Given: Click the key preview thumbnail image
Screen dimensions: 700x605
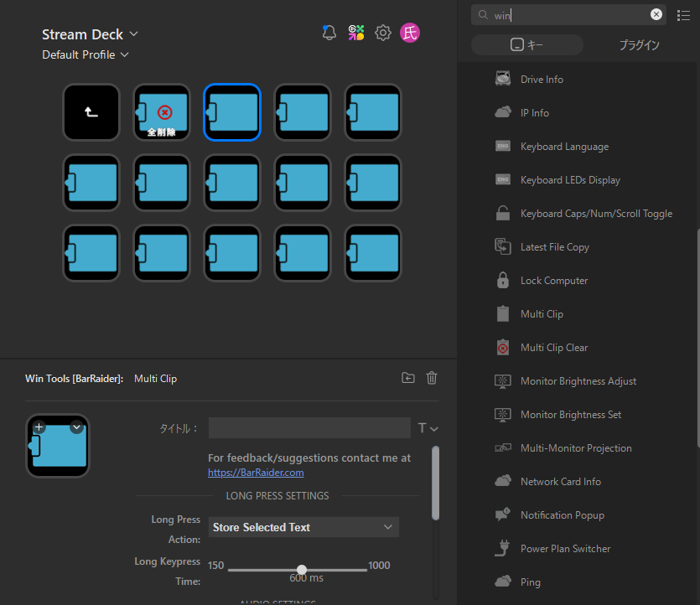Looking at the screenshot, I should coord(58,446).
